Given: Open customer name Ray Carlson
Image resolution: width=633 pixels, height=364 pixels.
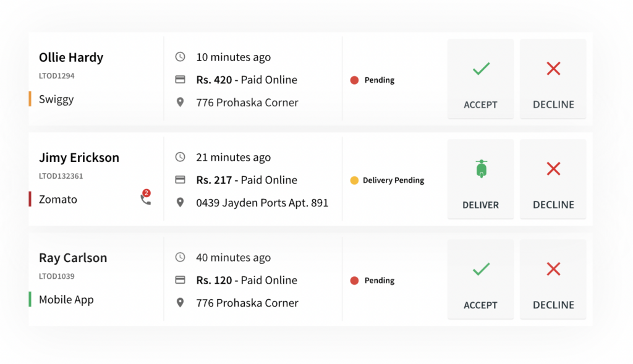Looking at the screenshot, I should coord(73,258).
